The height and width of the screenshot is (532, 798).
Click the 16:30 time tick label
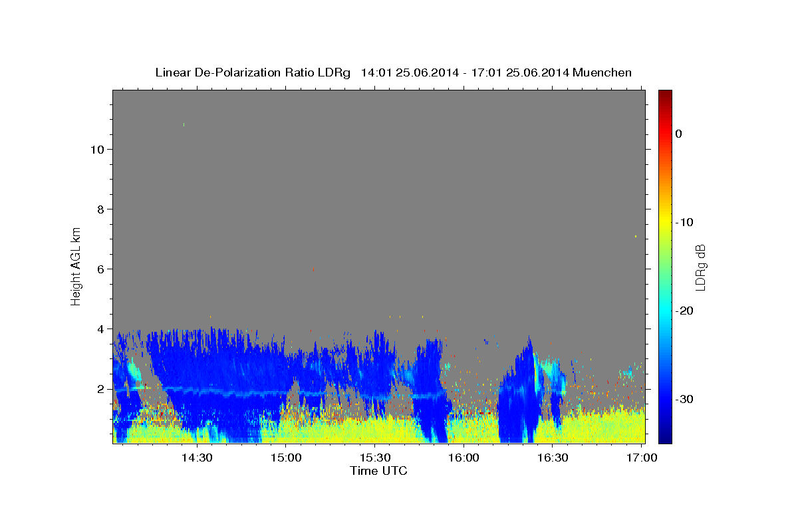tap(552, 458)
